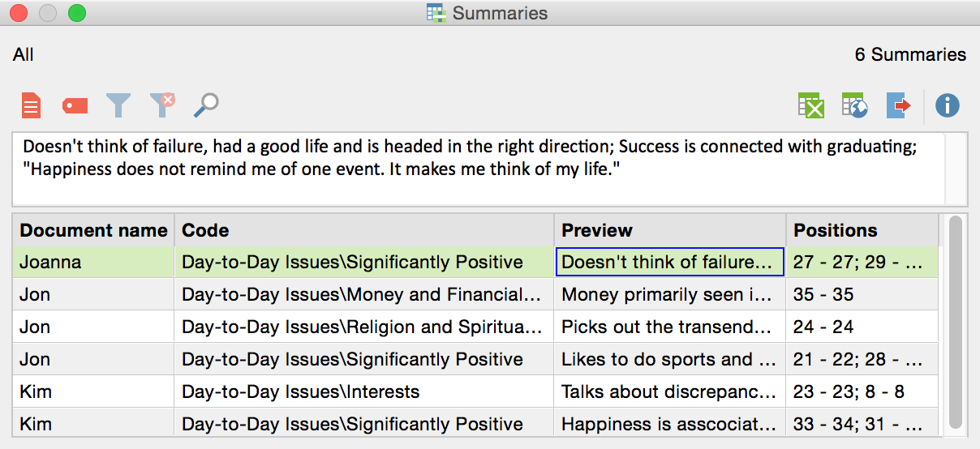The height and width of the screenshot is (449, 980).
Task: Click the filter funnel icon
Action: [x=118, y=105]
